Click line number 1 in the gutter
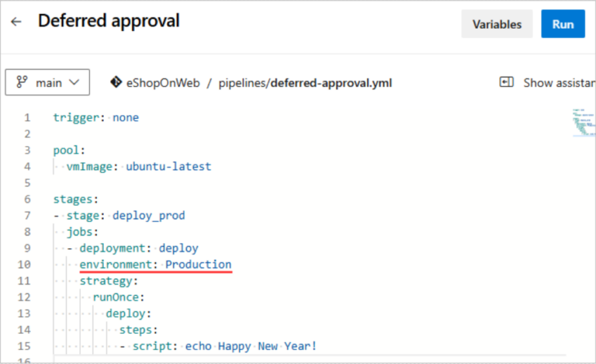The height and width of the screenshot is (364, 596). 27,117
